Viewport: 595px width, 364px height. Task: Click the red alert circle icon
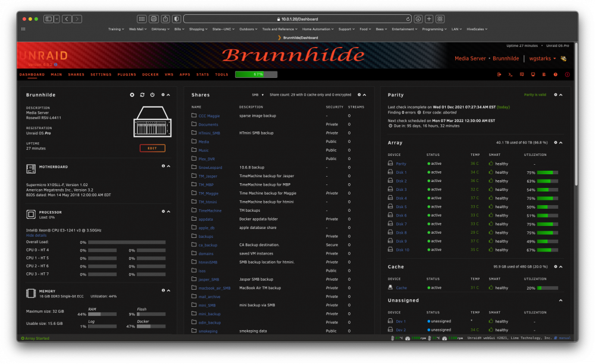pos(567,75)
